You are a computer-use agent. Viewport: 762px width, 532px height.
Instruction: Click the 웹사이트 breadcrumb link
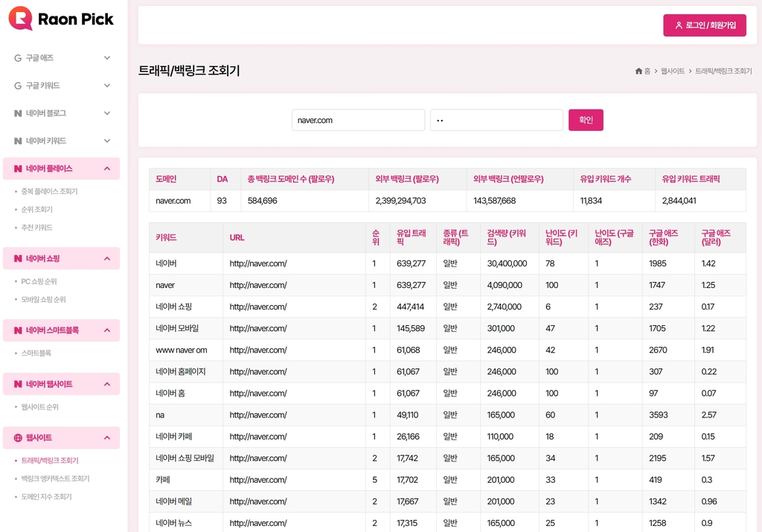[673, 71]
